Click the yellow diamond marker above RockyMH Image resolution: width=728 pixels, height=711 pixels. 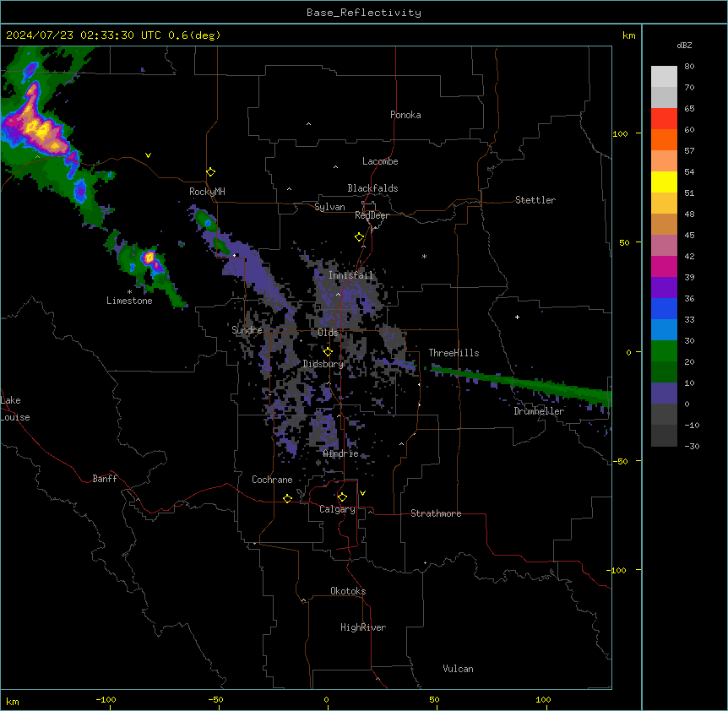tap(210, 172)
